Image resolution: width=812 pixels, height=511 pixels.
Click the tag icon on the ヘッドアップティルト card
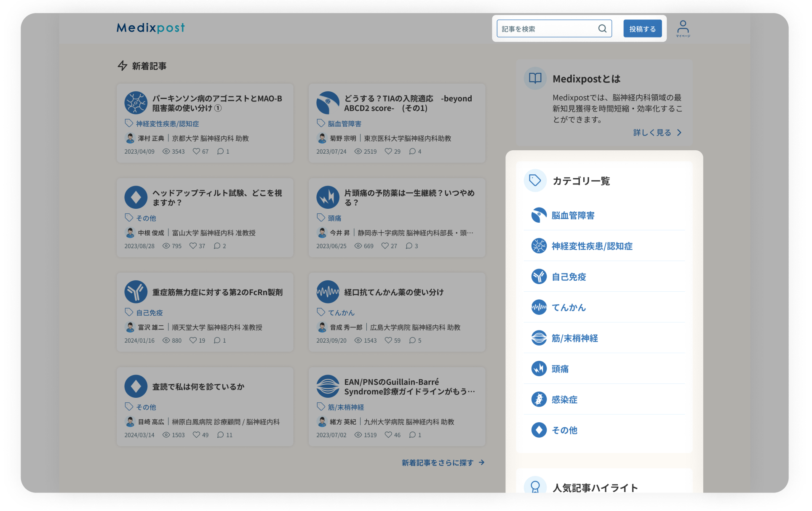pyautogui.click(x=129, y=218)
